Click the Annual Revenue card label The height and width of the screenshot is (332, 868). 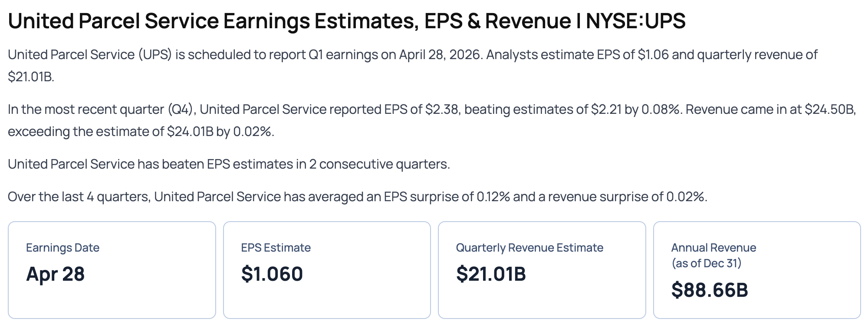[x=713, y=248]
